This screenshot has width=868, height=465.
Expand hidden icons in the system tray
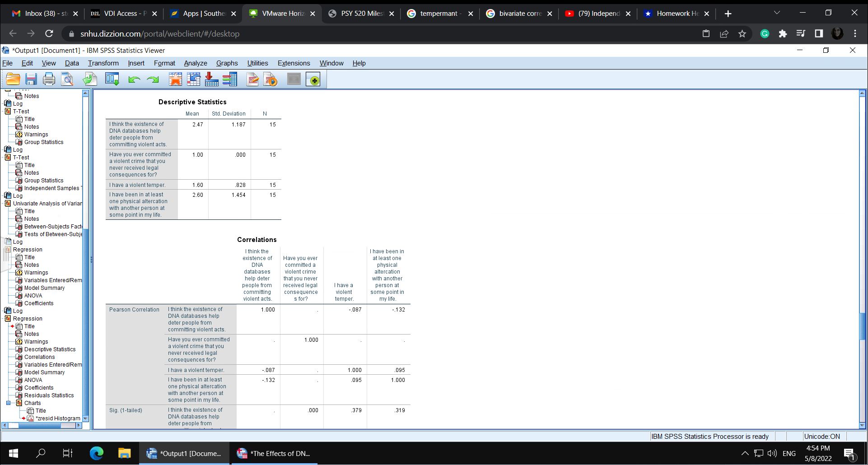(x=745, y=453)
